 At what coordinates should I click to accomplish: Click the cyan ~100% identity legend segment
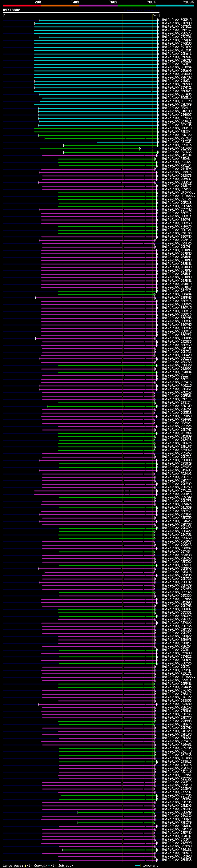tap(175, 6)
